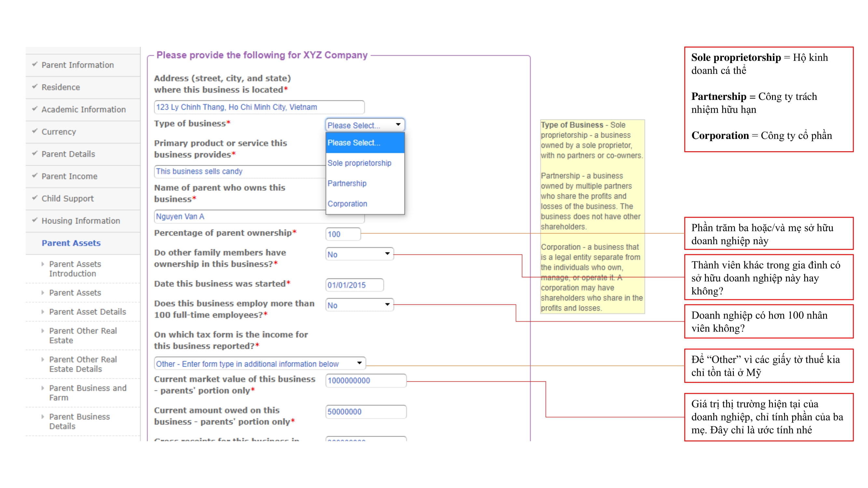The image size is (868, 488).
Task: Open the other family members ownership dropdown
Action: coord(387,254)
